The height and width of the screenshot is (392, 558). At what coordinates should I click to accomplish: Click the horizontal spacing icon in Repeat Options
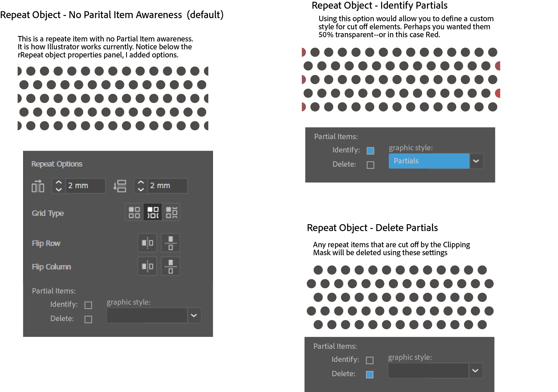point(38,186)
